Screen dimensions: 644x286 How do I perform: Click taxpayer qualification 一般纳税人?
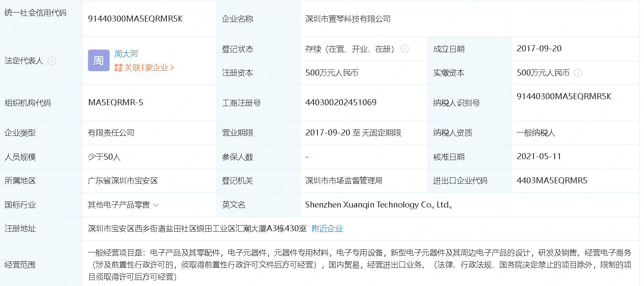536,133
